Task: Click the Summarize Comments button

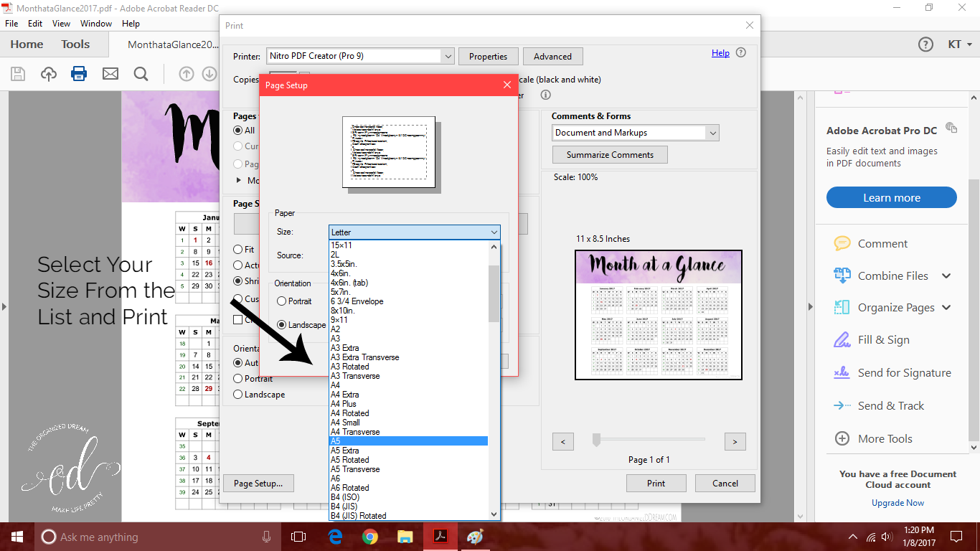Action: click(609, 154)
